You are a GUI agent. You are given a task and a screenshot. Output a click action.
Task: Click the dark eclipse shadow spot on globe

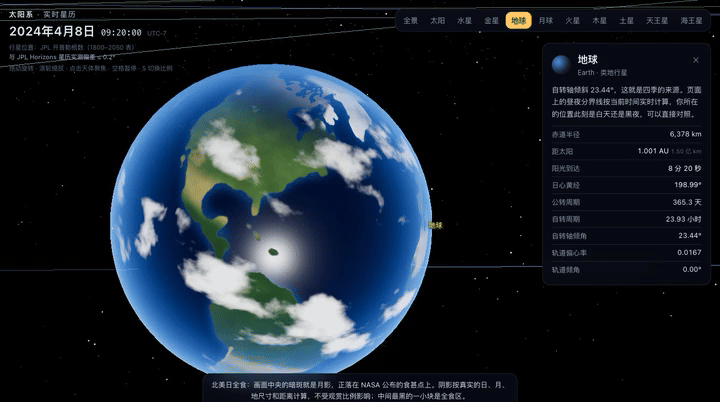tap(274, 252)
